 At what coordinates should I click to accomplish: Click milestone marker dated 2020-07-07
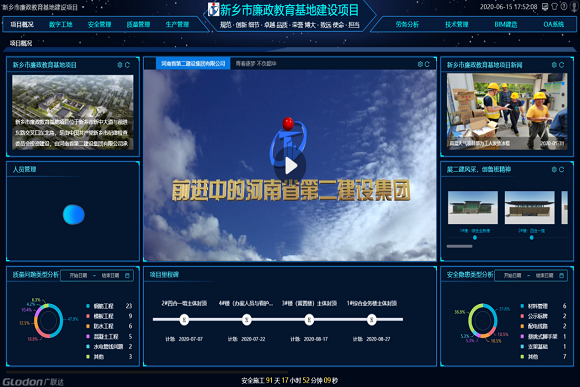tap(184, 319)
